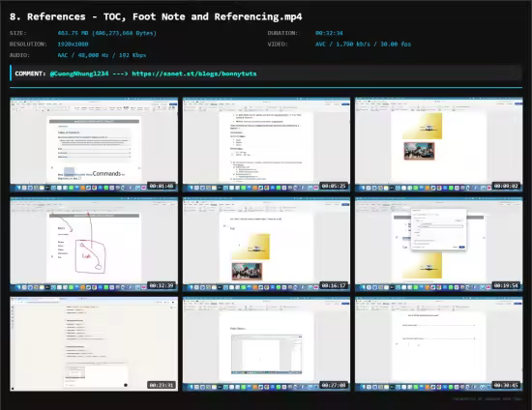Open the thumbnail stamped 00:16:17
The height and width of the screenshot is (410, 532).
(x=266, y=245)
